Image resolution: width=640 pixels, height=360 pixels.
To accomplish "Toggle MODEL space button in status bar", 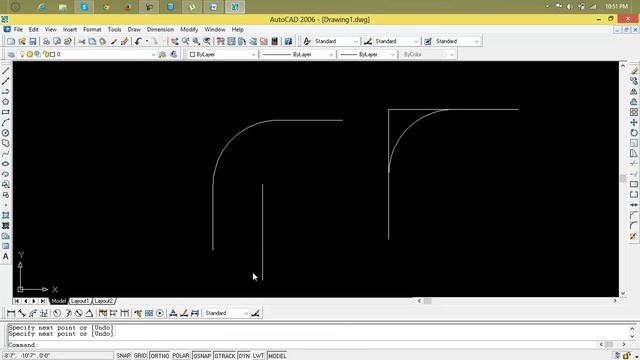I will coord(277,356).
